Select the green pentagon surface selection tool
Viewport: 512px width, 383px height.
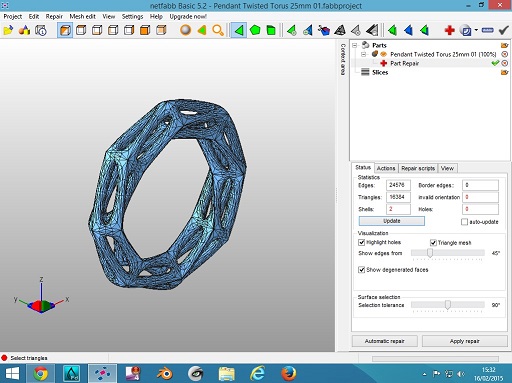coord(255,31)
